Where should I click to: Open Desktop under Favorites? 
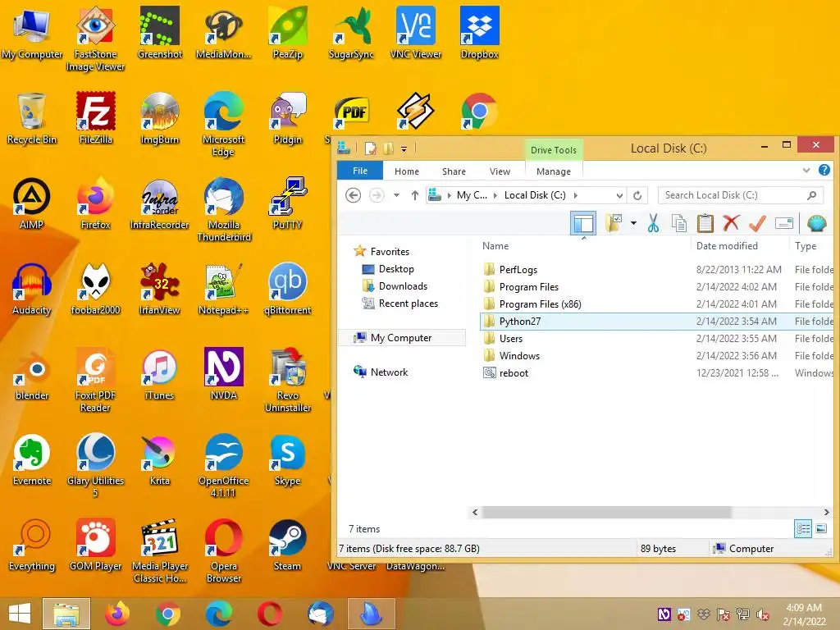(396, 269)
